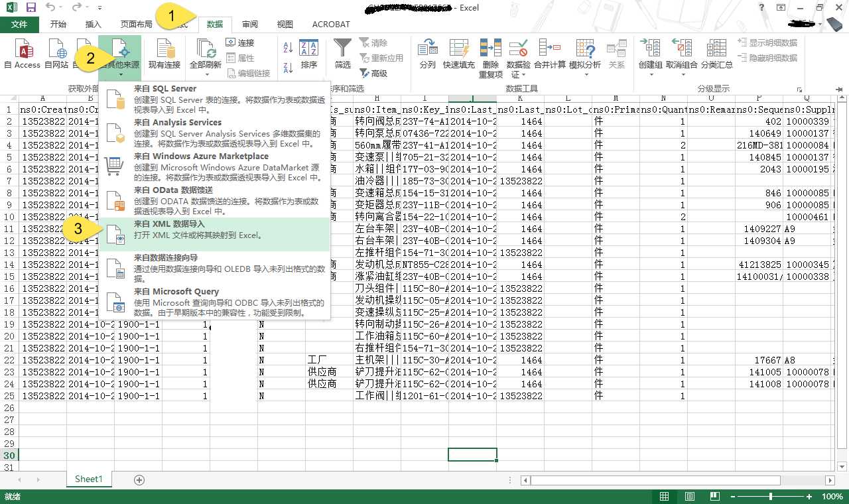
Task: Click the 属性 properties item
Action: [239, 58]
